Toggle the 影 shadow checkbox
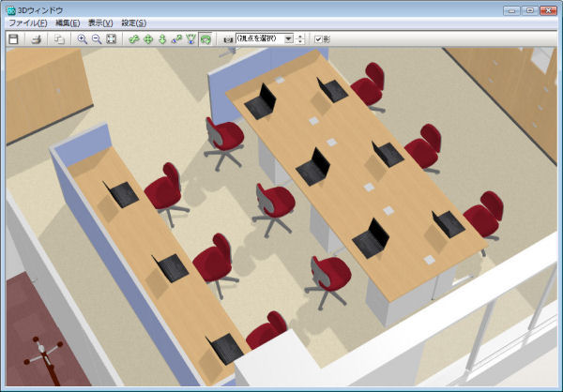Viewport: 563px width, 392px height. 319,39
